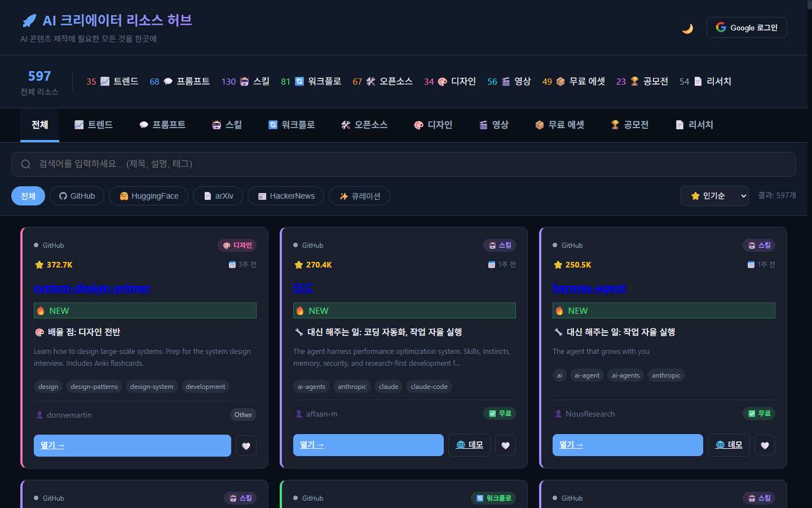
Task: Switch to the 공모전 tab
Action: coord(630,125)
